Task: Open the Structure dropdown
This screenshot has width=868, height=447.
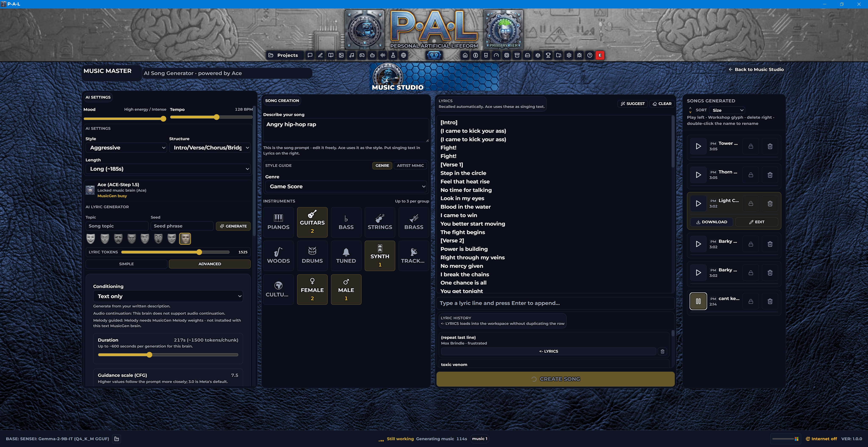Action: pos(210,148)
